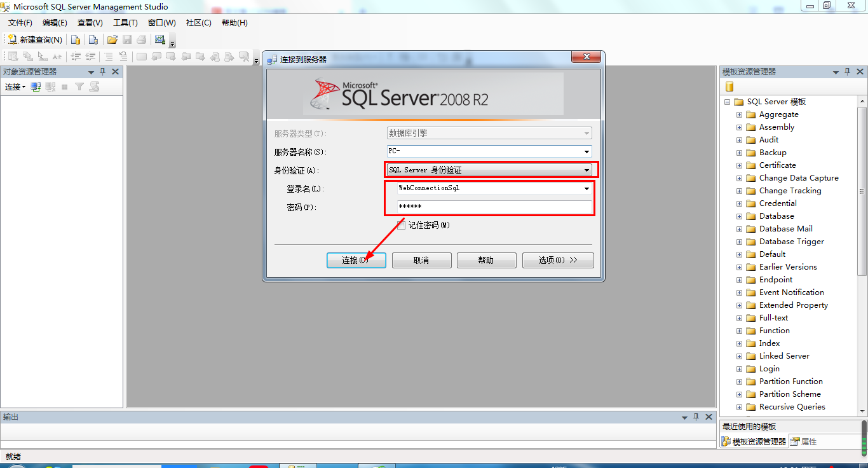Click the A arrow icon in the second toolbar
Viewport: 868px width, 468px height.
click(x=57, y=57)
